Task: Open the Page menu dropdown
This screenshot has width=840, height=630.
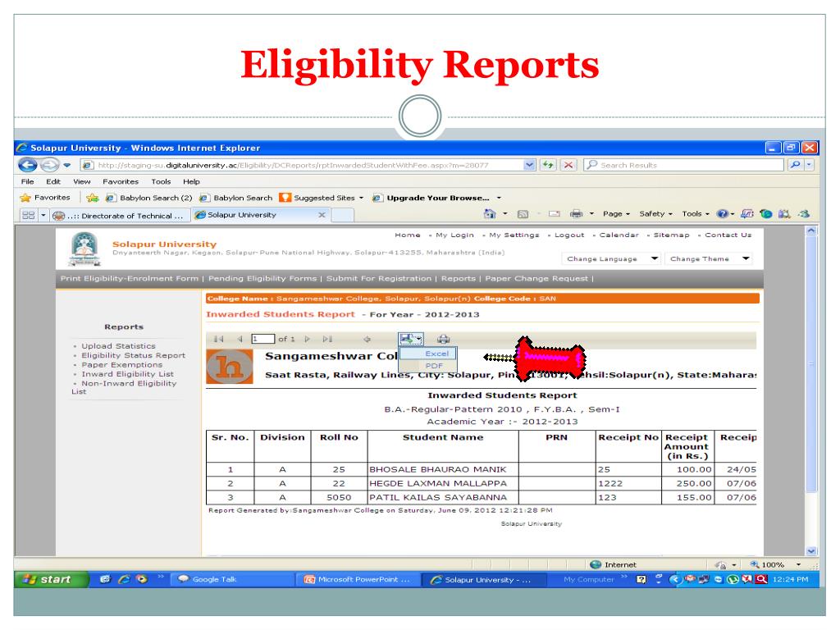Action: point(616,214)
